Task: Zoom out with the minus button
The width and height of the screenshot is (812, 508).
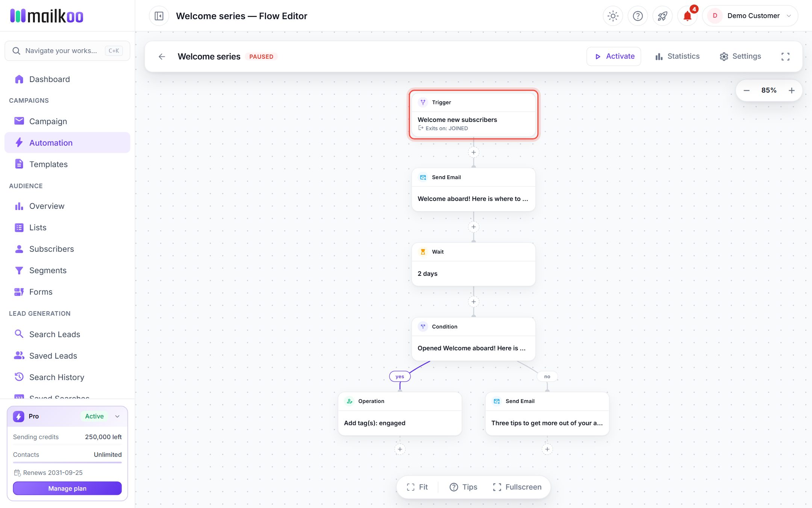Action: pos(747,90)
